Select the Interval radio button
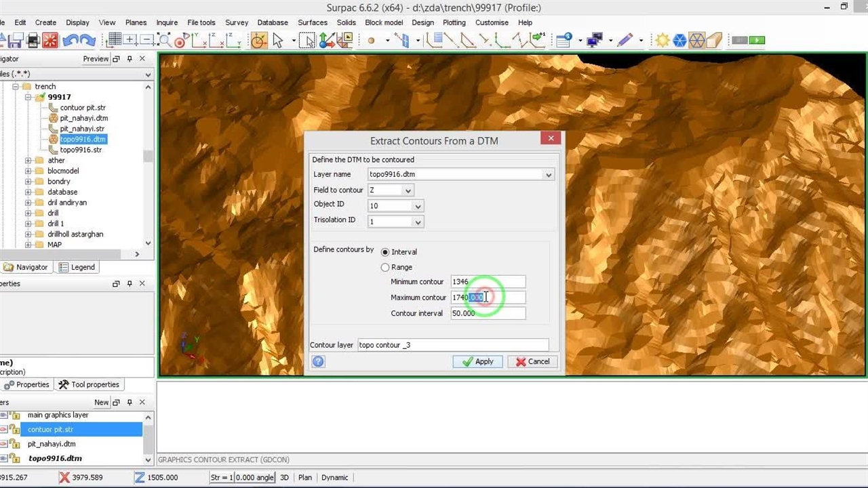The height and width of the screenshot is (488, 868). [x=385, y=252]
